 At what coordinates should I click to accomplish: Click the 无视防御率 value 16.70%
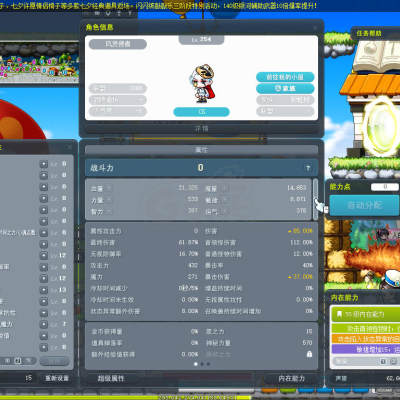point(188,254)
